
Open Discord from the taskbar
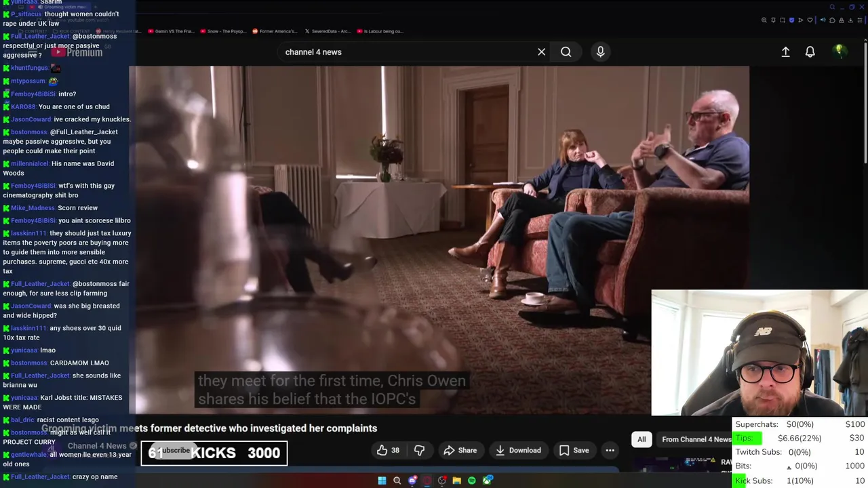(412, 481)
